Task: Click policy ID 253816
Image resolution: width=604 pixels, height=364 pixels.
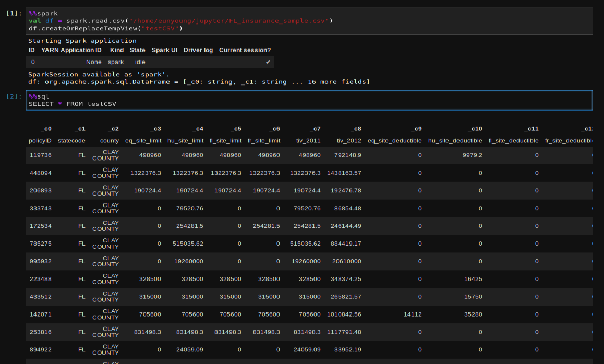Action: (x=41, y=332)
